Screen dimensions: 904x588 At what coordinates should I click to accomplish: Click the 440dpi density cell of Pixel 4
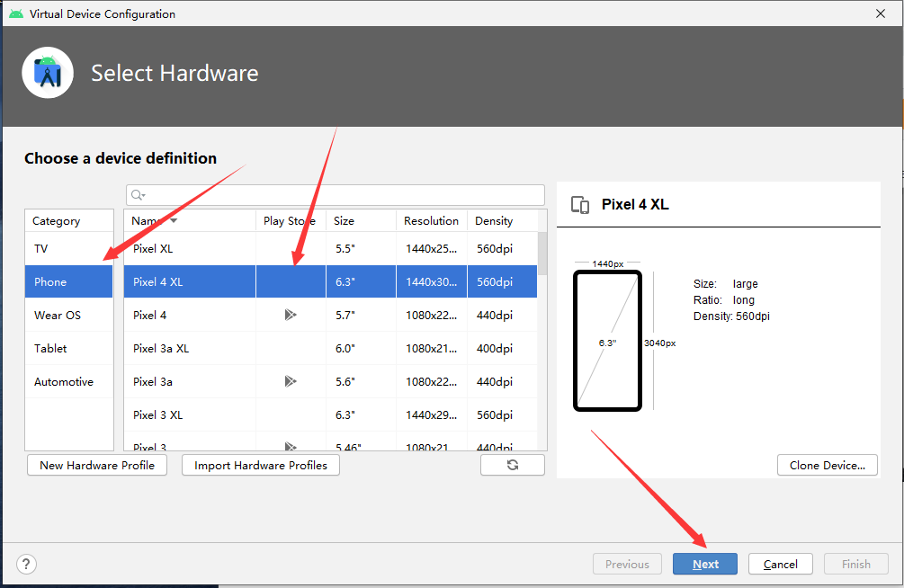coord(502,316)
